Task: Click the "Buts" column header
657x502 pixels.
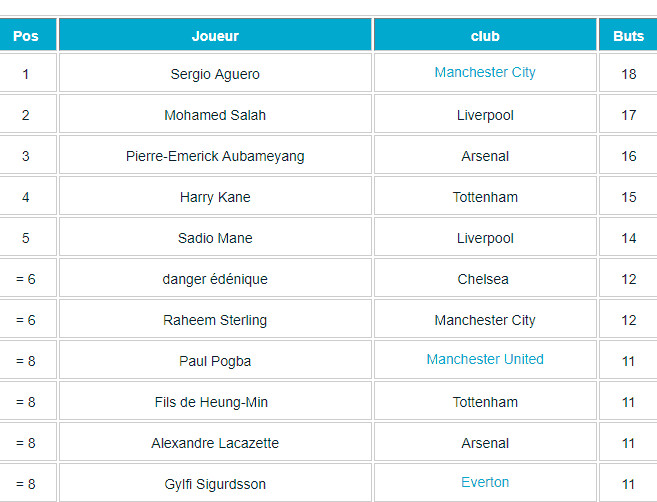Action: (628, 36)
